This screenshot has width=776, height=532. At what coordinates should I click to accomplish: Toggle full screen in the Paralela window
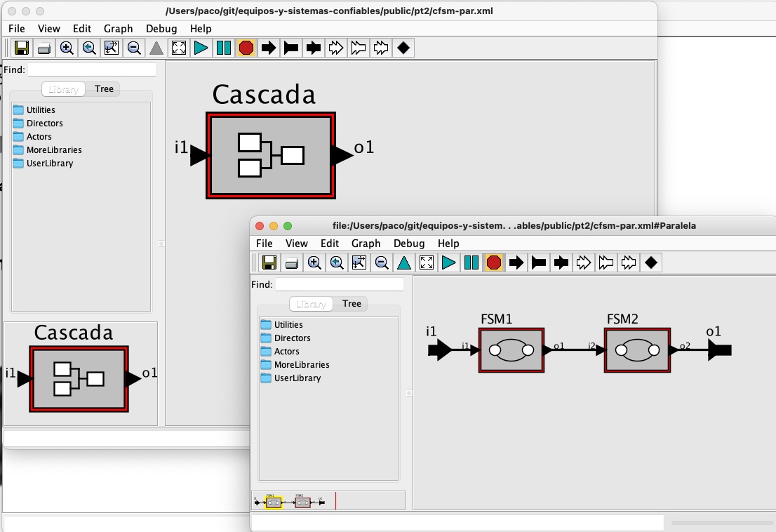(x=426, y=262)
